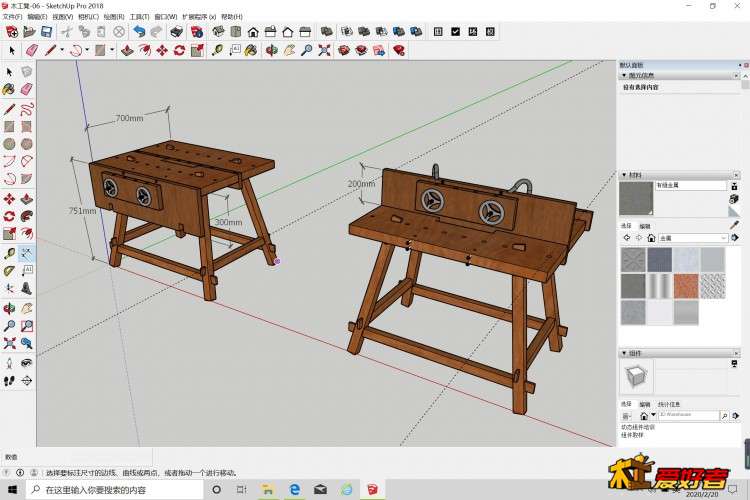This screenshot has width=750, height=500.
Task: Click the materials back navigation arrow
Action: coord(627,238)
